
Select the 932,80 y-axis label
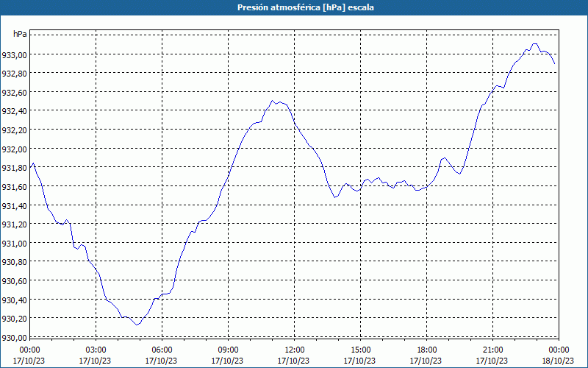14,74
